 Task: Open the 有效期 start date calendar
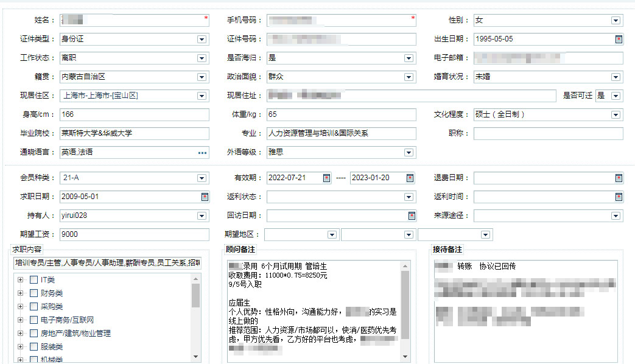(326, 178)
